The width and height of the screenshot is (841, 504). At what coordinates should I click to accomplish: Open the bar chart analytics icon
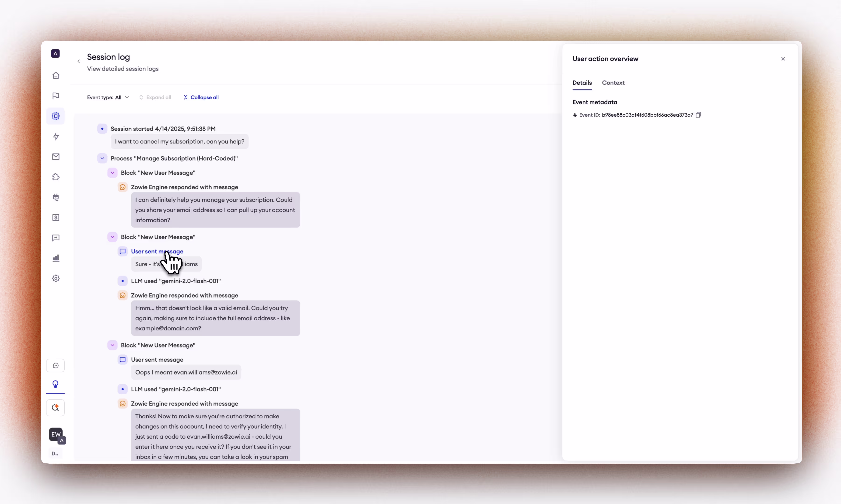tap(56, 258)
